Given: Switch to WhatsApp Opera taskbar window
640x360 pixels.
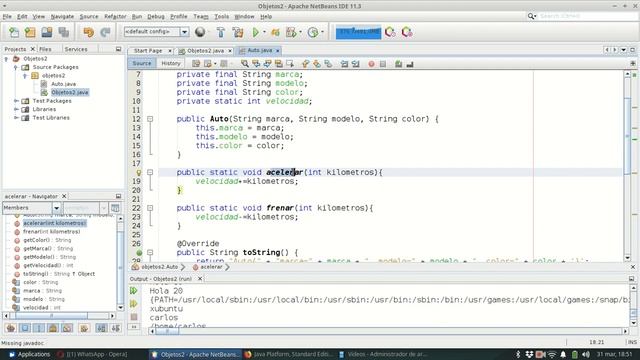Looking at the screenshot, I should pos(92,354).
